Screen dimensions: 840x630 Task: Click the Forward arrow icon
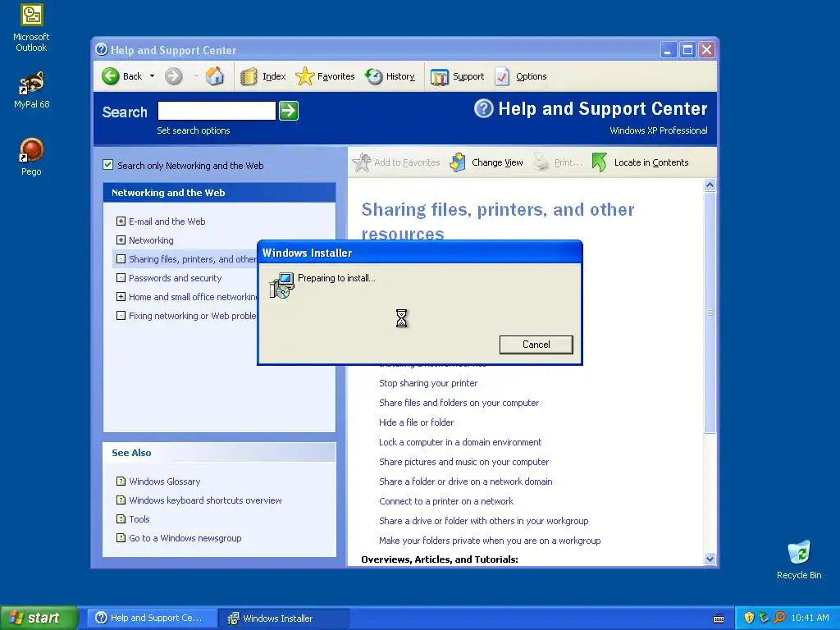[174, 76]
